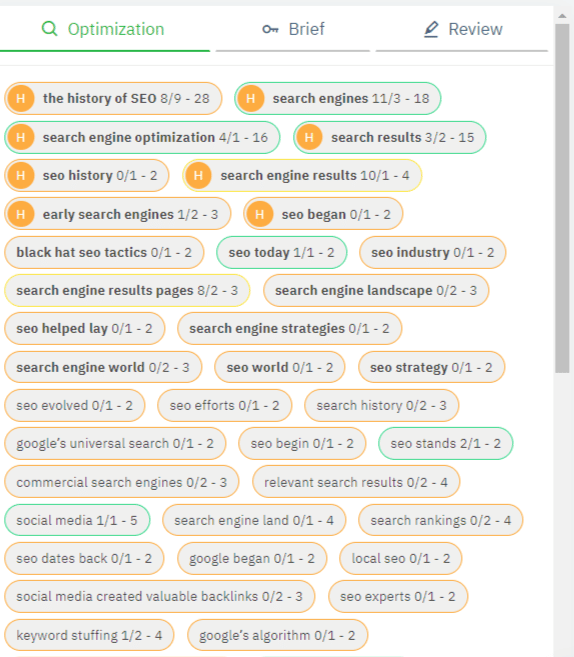Click the H badge on 'seo began' chip

coord(260,214)
